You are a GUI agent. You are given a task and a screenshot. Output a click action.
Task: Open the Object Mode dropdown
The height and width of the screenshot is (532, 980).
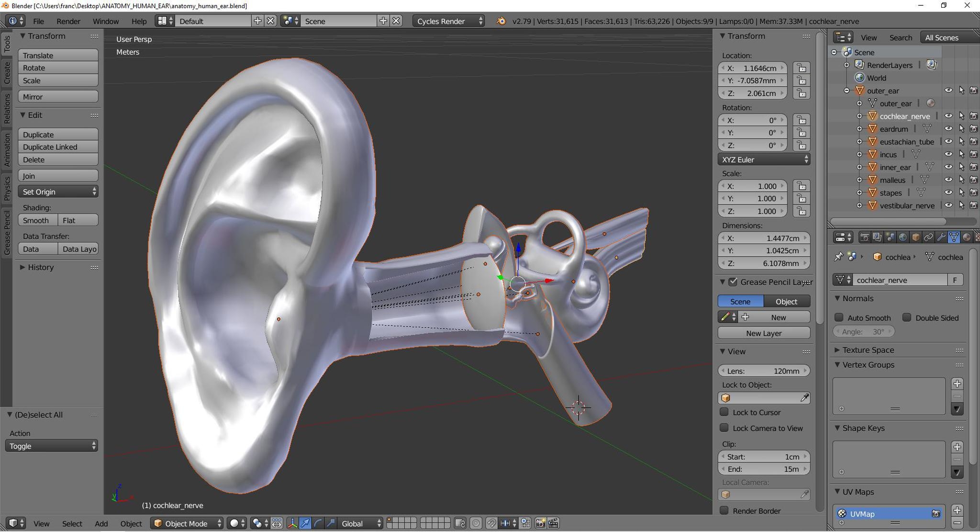point(187,523)
